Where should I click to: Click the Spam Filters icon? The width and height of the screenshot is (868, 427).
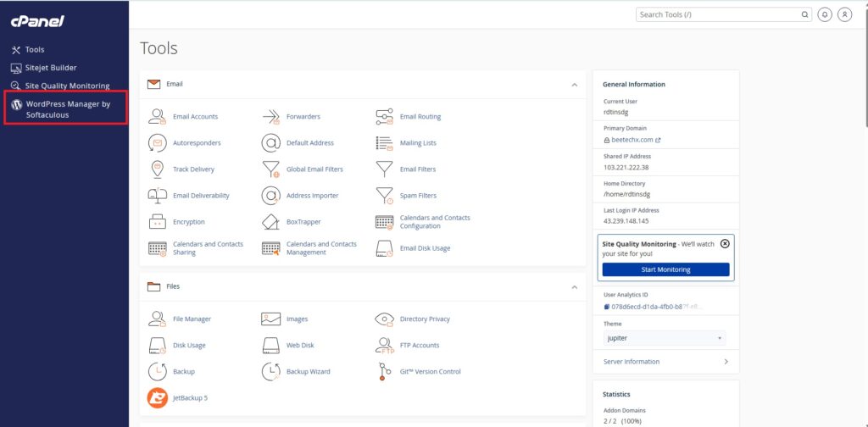(x=384, y=195)
